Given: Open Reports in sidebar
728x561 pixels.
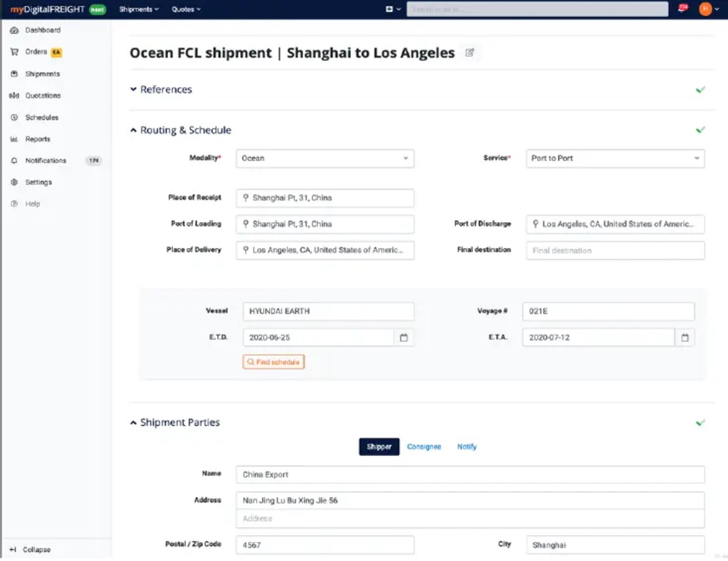Looking at the screenshot, I should pyautogui.click(x=36, y=139).
